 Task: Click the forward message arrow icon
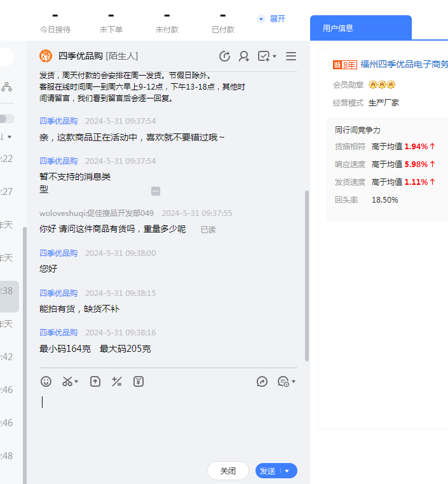pyautogui.click(x=262, y=381)
